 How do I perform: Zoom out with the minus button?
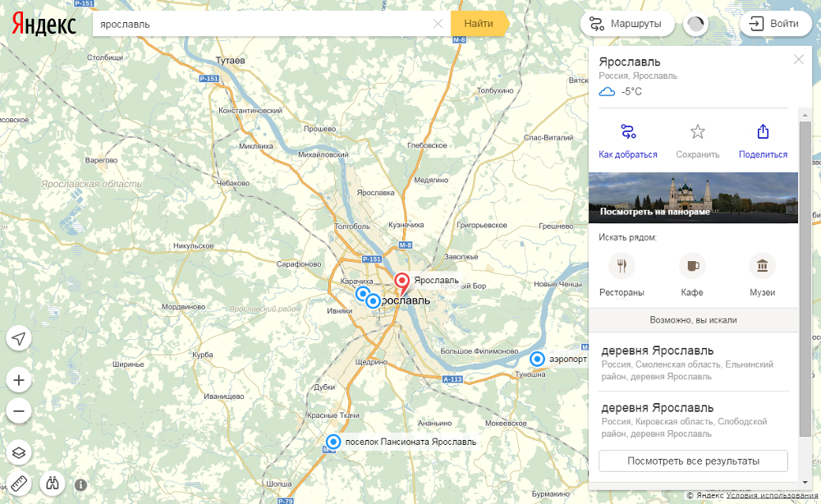pyautogui.click(x=19, y=411)
